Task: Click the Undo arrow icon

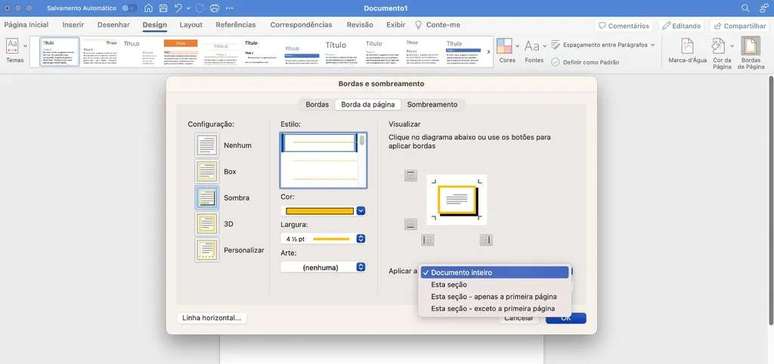Action: tap(179, 8)
